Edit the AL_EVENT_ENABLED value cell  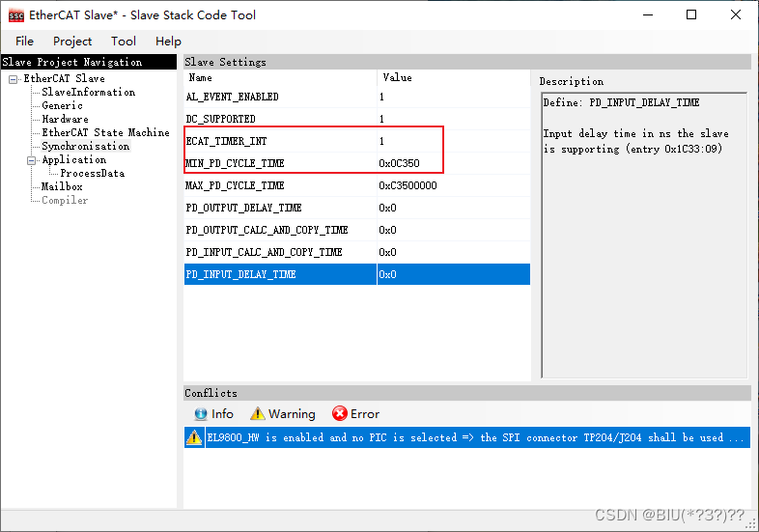click(454, 97)
